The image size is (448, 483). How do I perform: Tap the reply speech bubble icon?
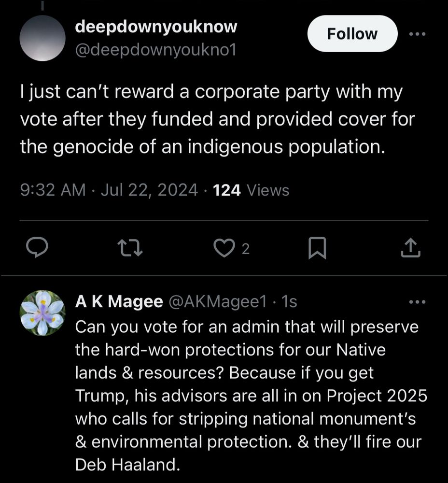36,248
